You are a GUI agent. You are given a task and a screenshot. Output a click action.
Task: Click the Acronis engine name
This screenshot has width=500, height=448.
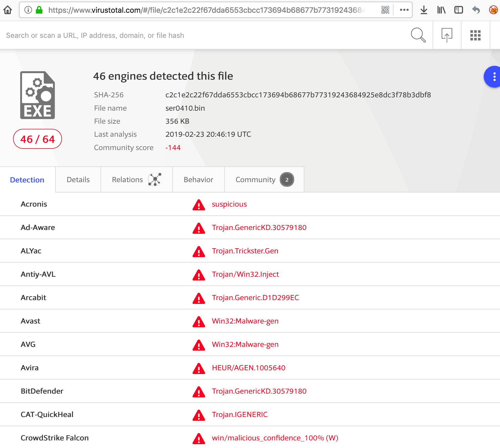[34, 204]
